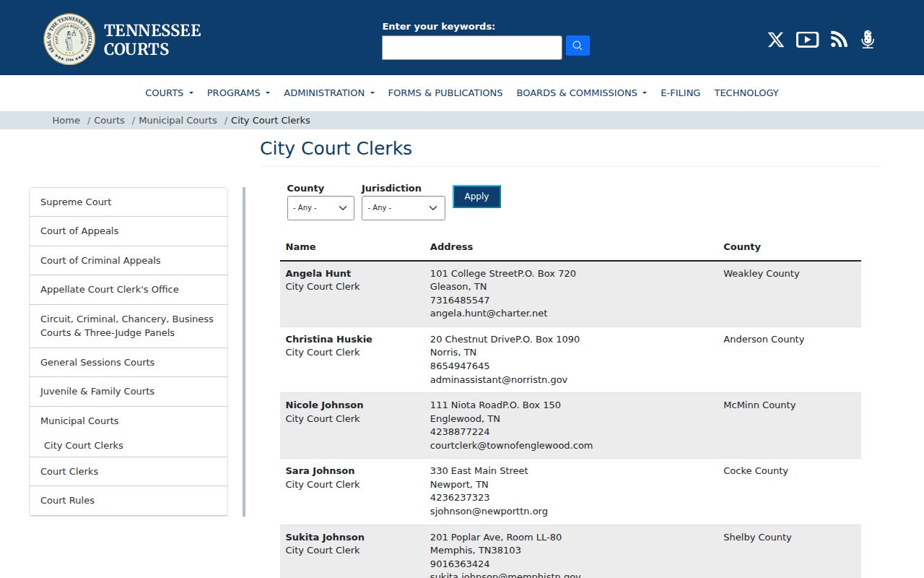Screen dimensions: 924x578
Task: Open the YouTube channel icon
Action: pyautogui.click(x=807, y=40)
